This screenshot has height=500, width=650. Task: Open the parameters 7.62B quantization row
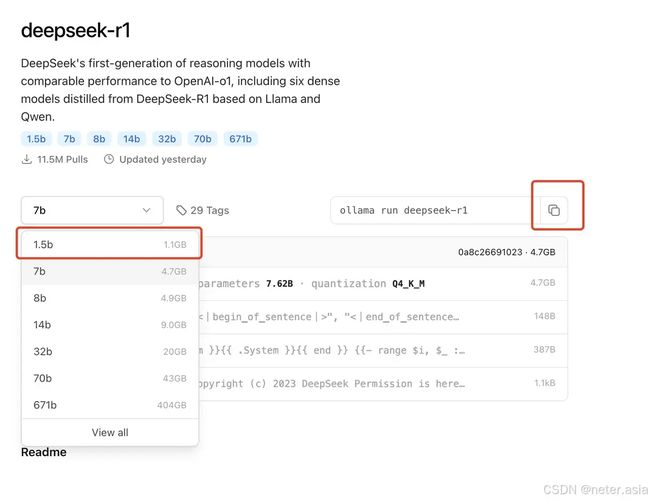383,284
